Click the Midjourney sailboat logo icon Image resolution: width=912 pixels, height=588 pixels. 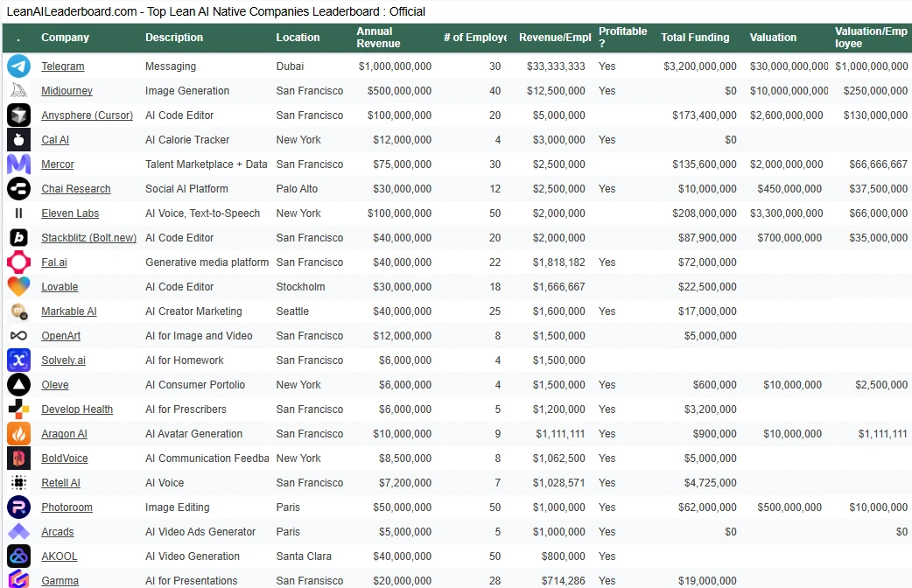point(18,91)
